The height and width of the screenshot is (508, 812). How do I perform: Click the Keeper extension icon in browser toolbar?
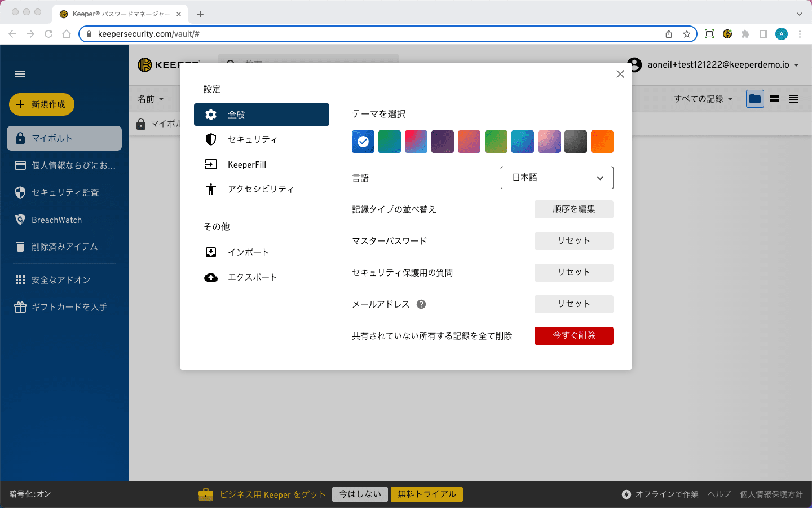727,34
